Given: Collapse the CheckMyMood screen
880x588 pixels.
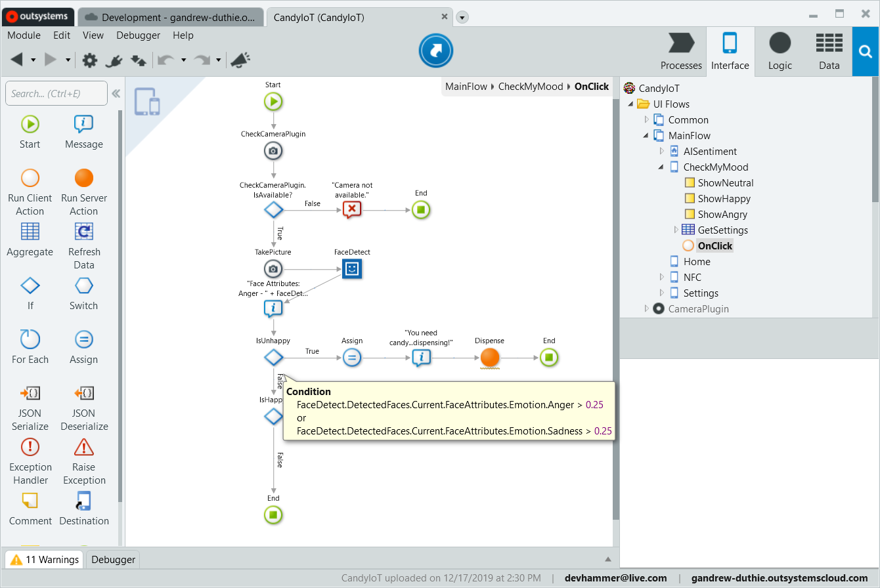Looking at the screenshot, I should 661,167.
